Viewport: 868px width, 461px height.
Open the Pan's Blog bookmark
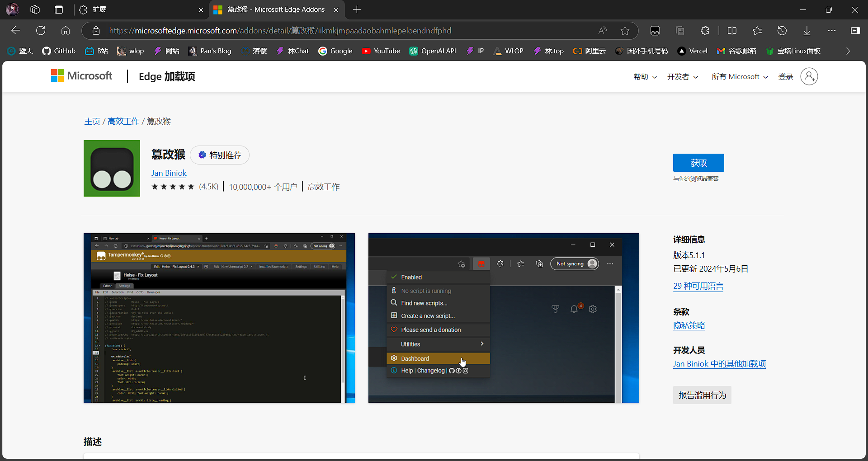pyautogui.click(x=210, y=51)
